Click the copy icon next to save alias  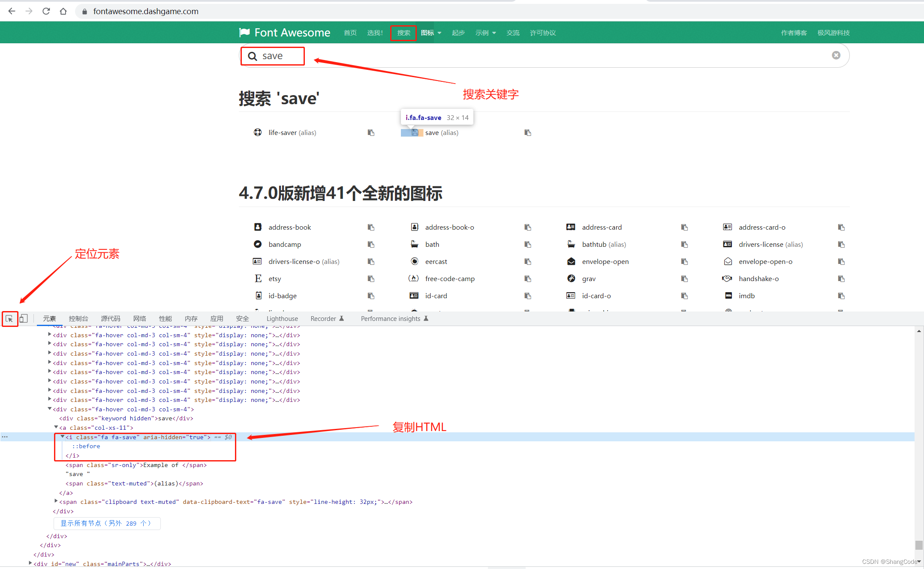(x=527, y=132)
